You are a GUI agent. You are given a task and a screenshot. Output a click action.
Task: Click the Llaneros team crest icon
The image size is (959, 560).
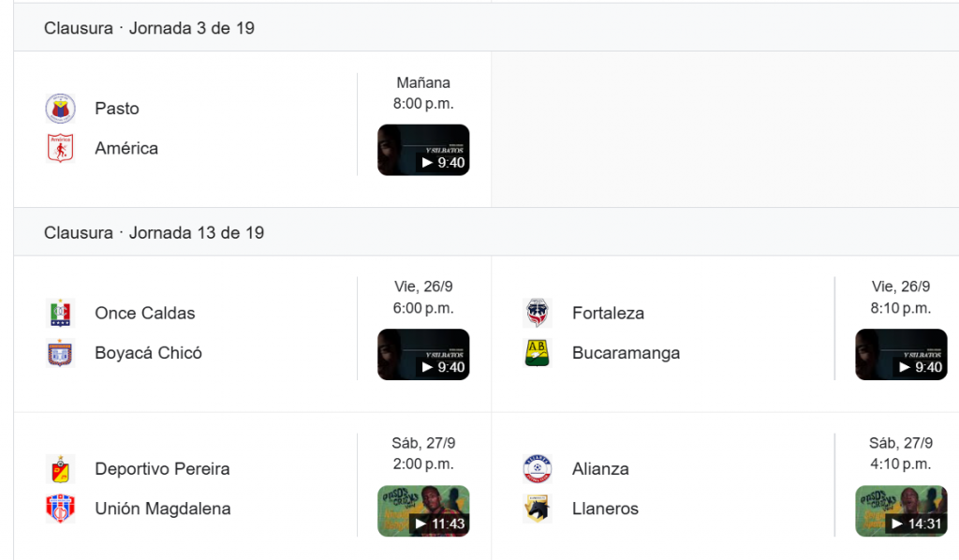pos(538,508)
